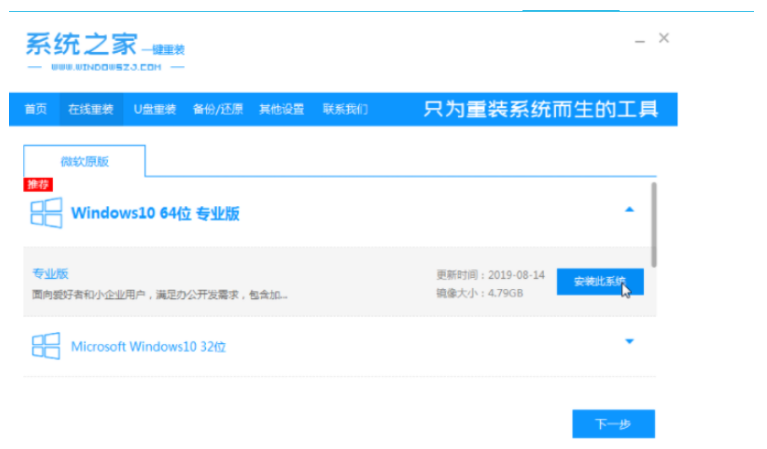
Task: Click the Windows logo beside Windows10 64位
Action: (45, 213)
